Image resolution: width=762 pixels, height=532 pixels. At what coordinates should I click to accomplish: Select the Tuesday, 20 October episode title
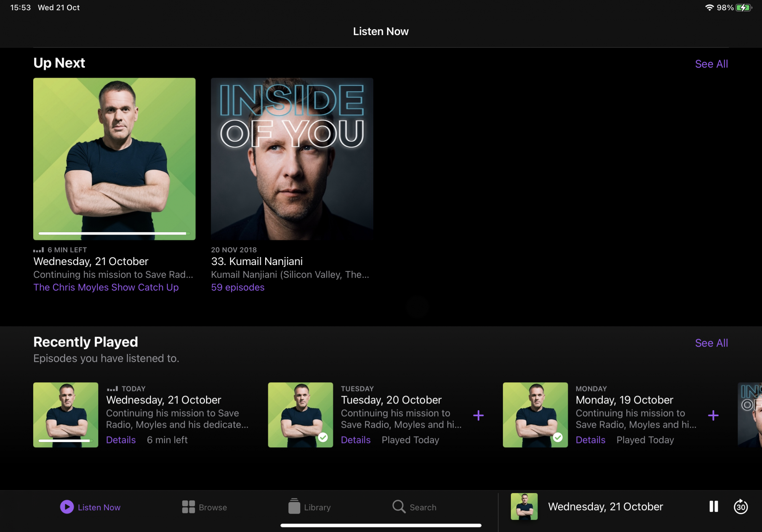point(391,400)
